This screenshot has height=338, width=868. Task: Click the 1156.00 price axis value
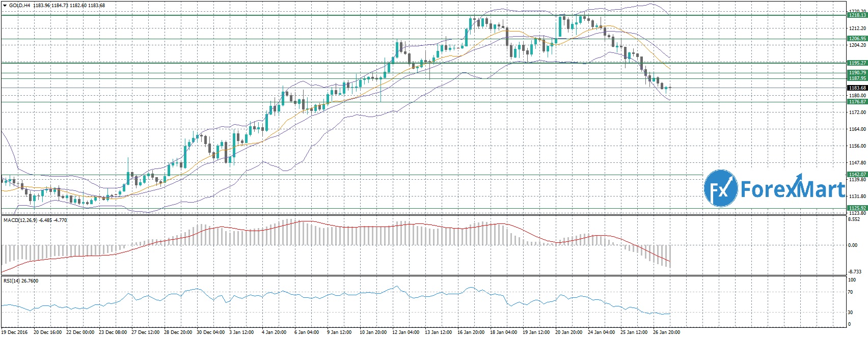coord(857,146)
